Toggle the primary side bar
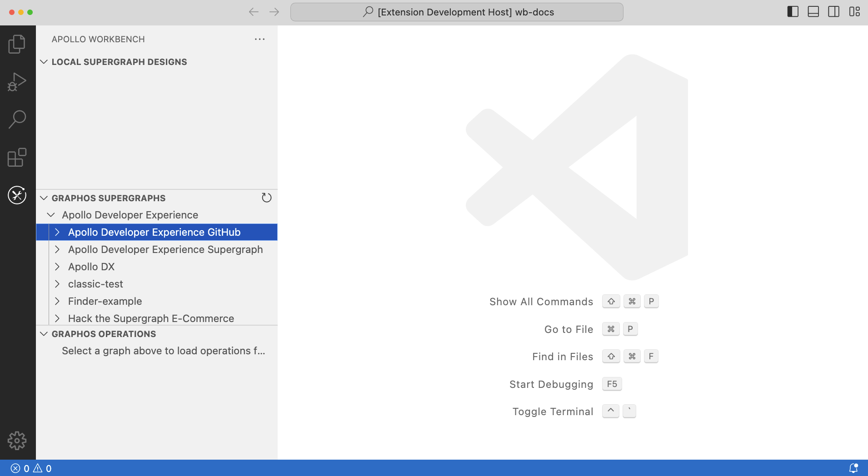Image resolution: width=868 pixels, height=476 pixels. [793, 12]
